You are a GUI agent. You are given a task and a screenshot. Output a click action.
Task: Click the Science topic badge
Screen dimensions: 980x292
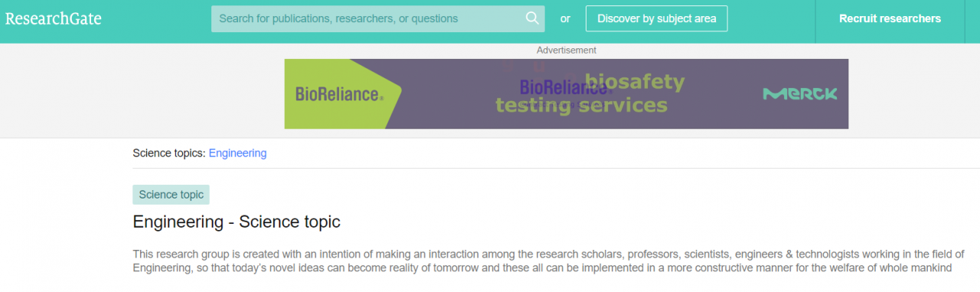171,195
